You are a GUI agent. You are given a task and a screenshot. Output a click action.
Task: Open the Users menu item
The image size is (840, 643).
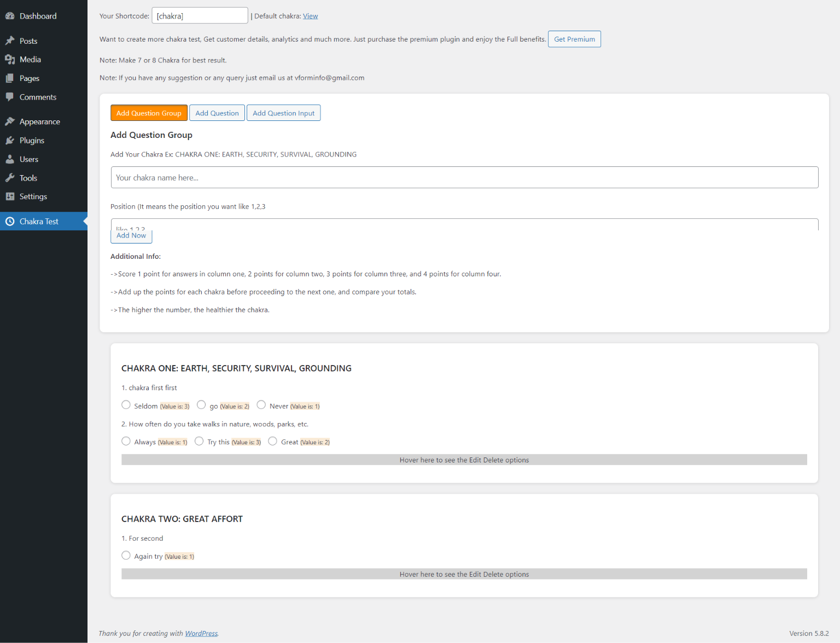coord(44,159)
